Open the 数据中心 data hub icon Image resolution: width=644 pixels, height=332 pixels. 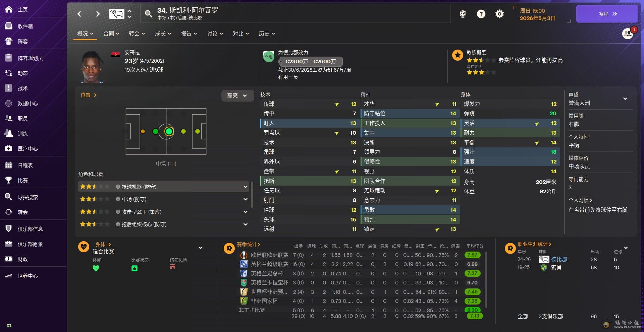pyautogui.click(x=9, y=103)
